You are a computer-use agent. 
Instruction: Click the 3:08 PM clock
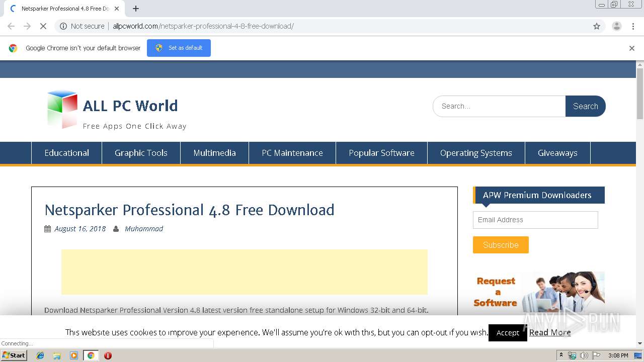tap(618, 355)
